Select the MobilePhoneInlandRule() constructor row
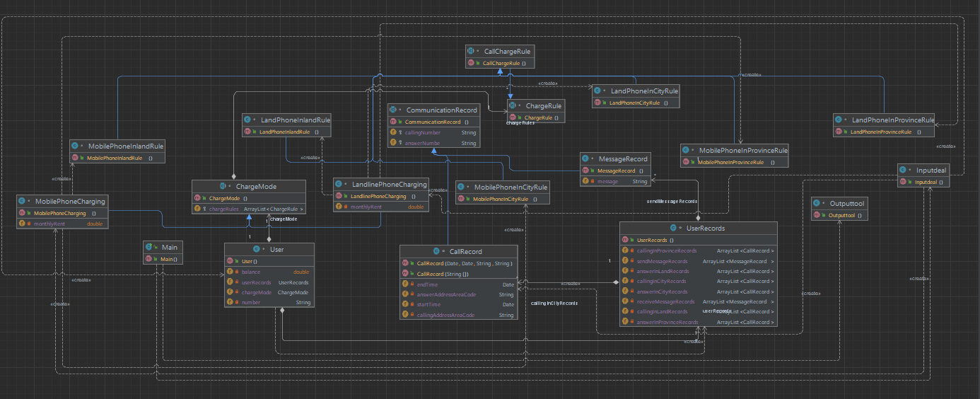 coord(117,158)
